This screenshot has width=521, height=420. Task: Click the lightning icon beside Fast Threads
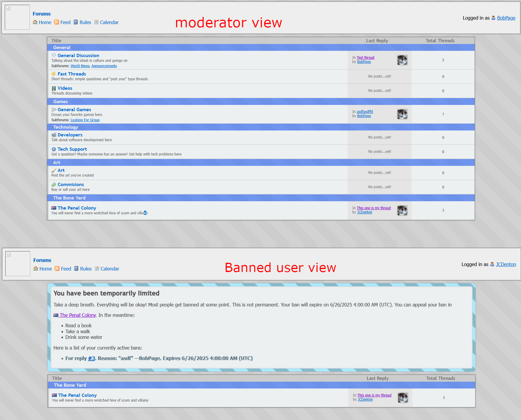click(54, 74)
